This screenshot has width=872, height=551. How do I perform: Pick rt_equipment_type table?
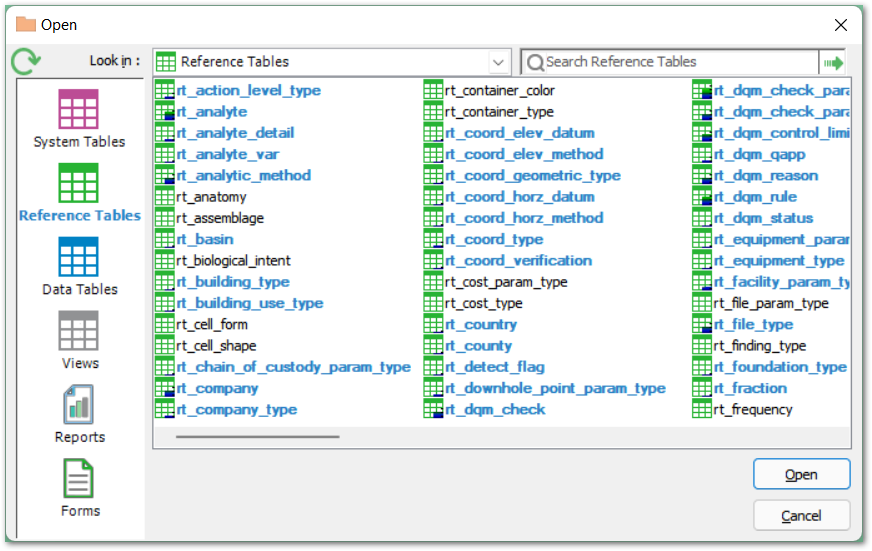pyautogui.click(x=779, y=260)
